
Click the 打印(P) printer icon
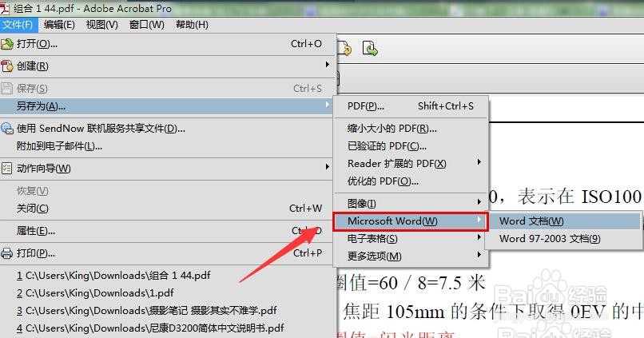(x=6, y=253)
